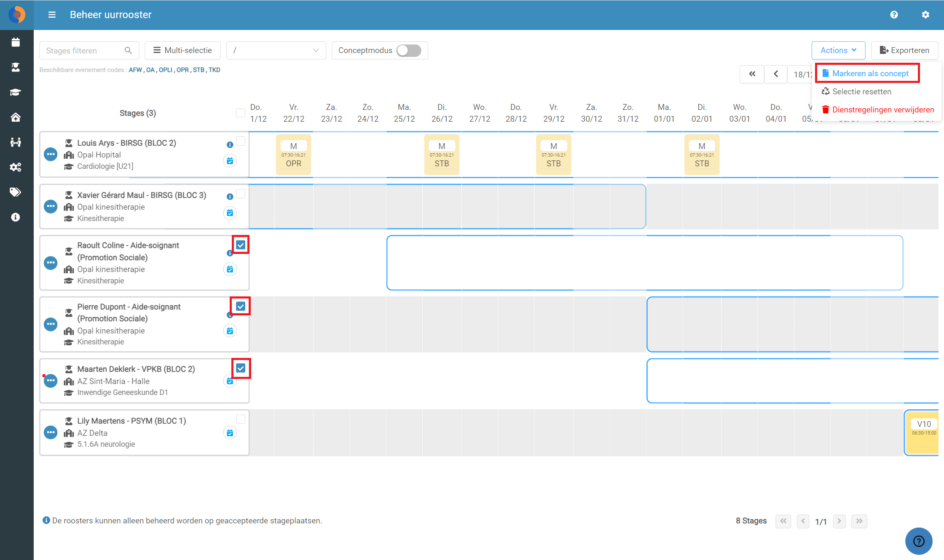Click the Exporteren button
Screen dimensions: 944x560
[x=904, y=51]
